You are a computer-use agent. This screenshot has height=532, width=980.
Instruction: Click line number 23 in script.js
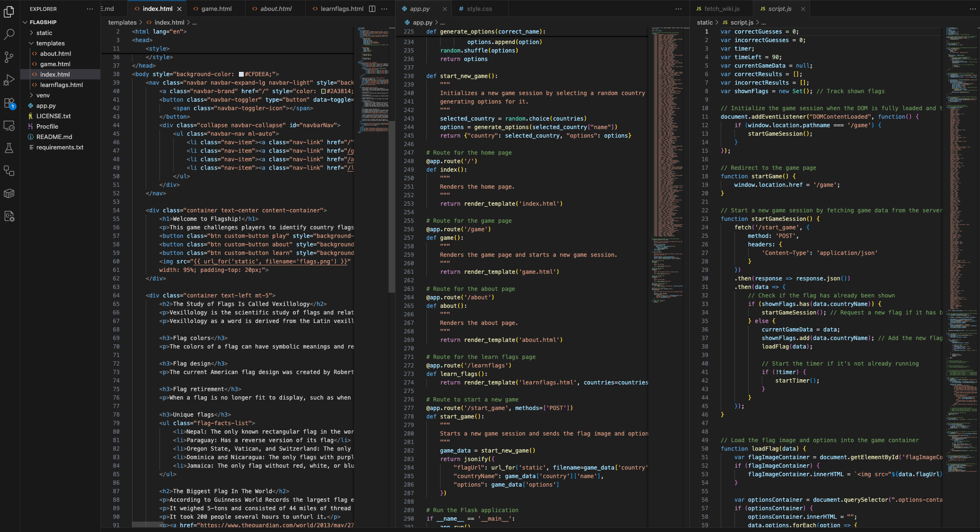click(705, 219)
